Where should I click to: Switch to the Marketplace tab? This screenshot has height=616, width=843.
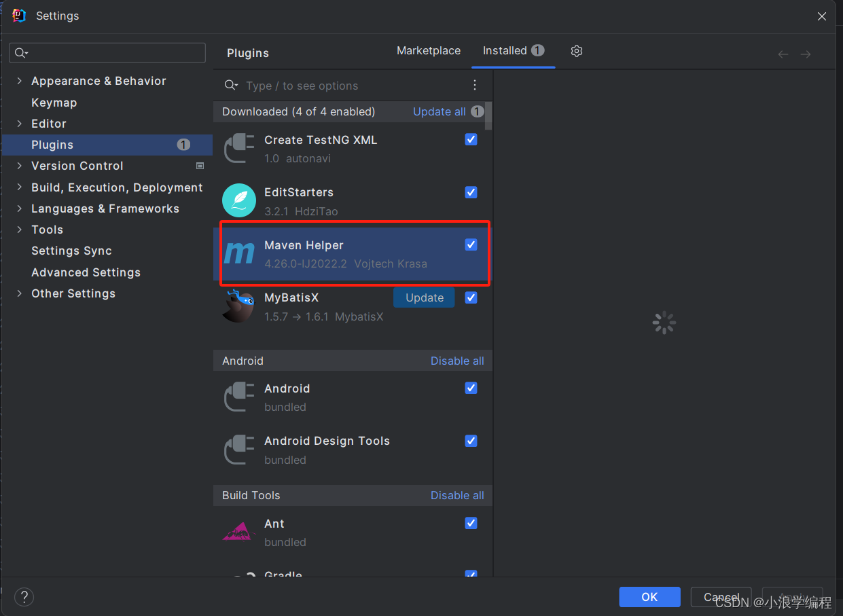point(429,50)
